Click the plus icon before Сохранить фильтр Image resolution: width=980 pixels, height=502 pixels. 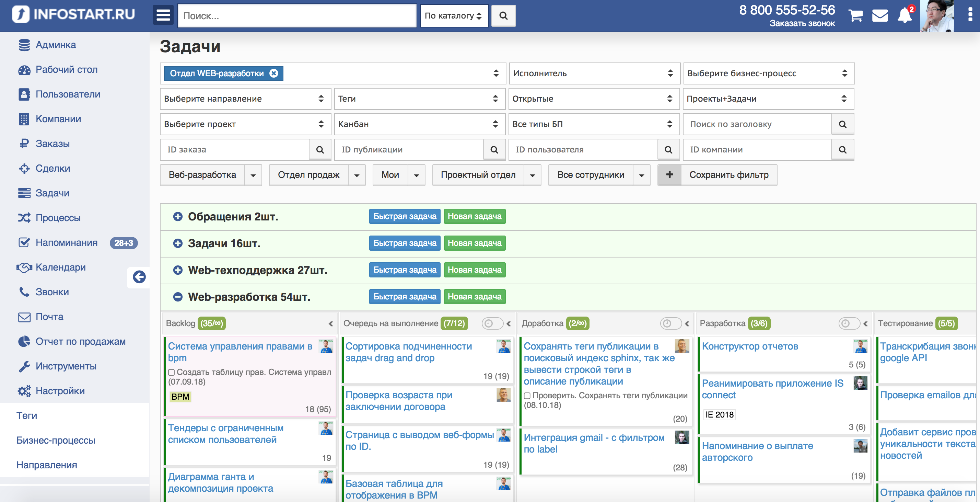click(669, 175)
